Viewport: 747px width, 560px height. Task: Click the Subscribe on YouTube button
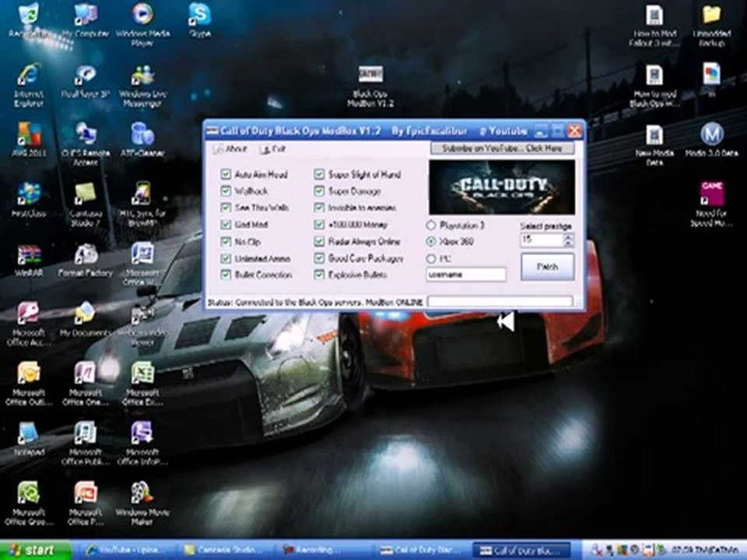502,149
